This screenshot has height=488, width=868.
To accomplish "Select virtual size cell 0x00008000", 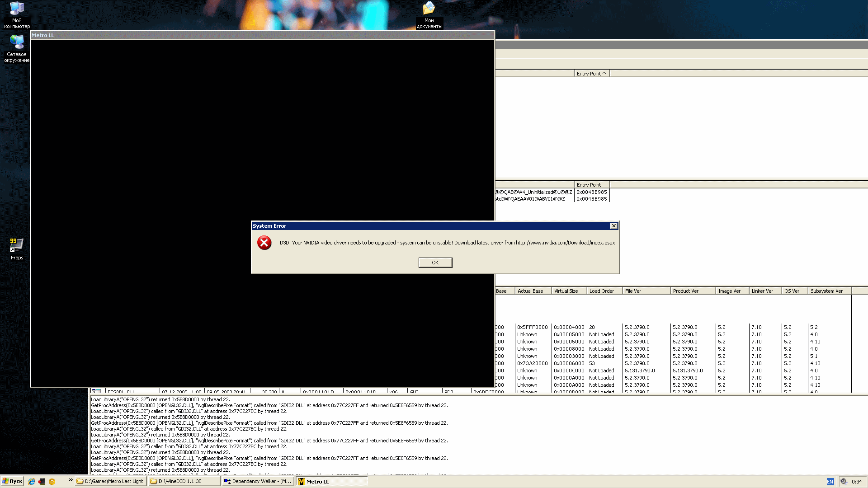I will click(x=569, y=349).
